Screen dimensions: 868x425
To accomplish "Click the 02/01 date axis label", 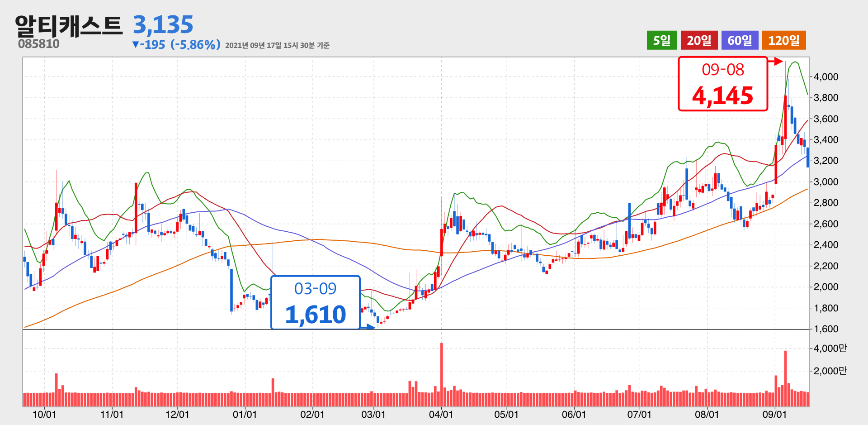I will point(312,414).
